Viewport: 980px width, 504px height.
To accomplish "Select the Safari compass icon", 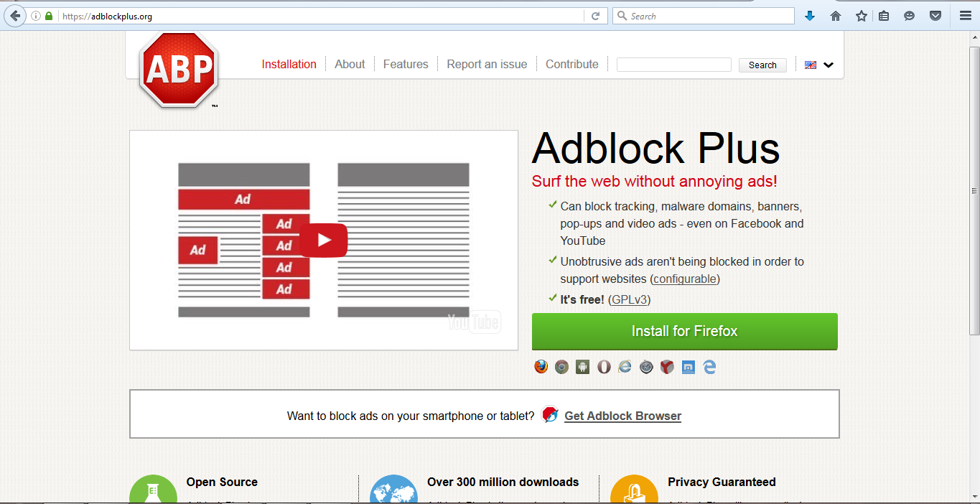I will 646,367.
